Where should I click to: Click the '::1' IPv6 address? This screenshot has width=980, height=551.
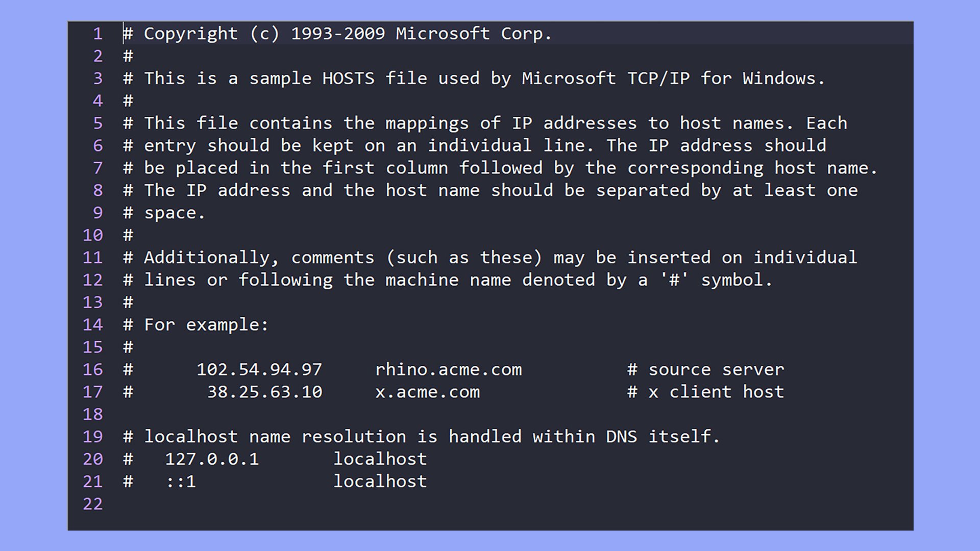point(181,482)
